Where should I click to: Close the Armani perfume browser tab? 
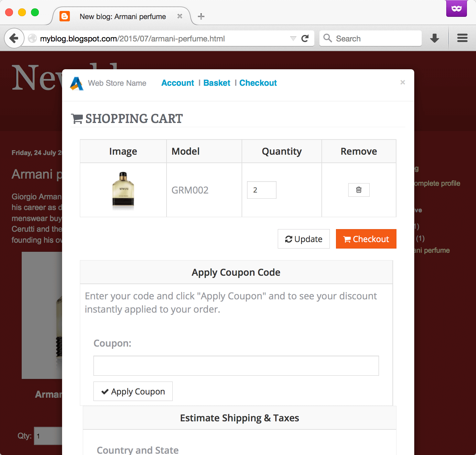180,16
